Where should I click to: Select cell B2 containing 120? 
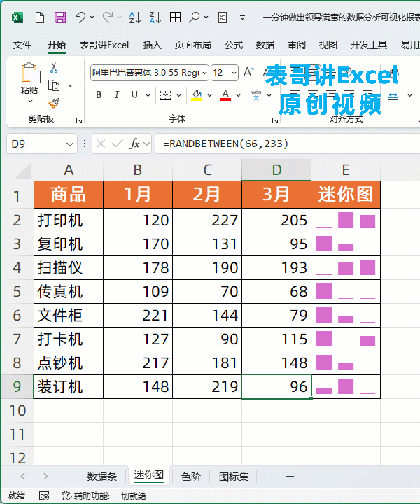pos(138,220)
